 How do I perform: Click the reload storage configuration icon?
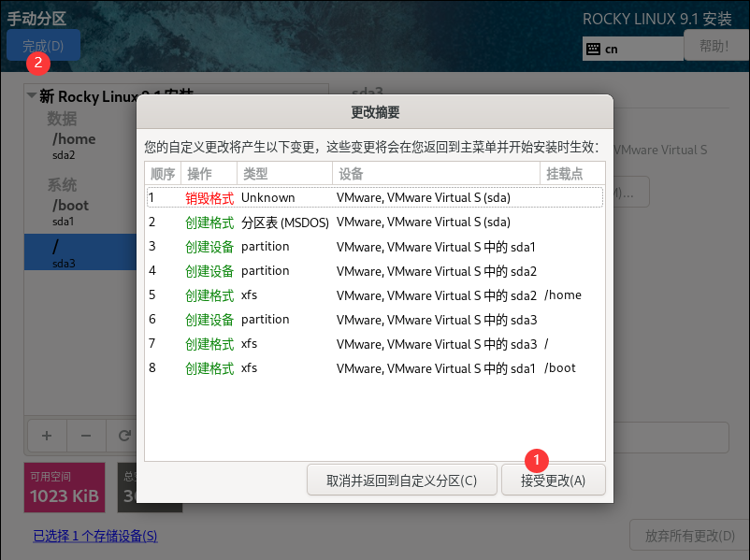pyautogui.click(x=123, y=436)
